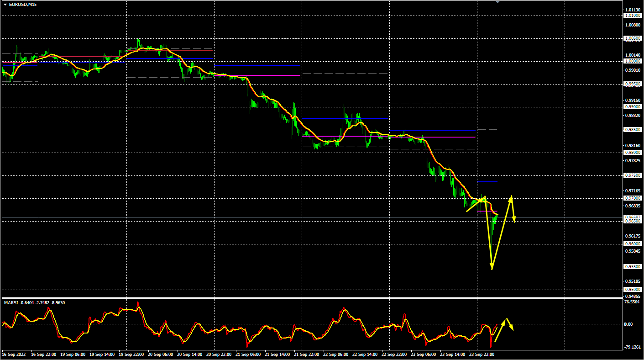Click the 16 Sep 2022 date label
The width and height of the screenshot is (644, 360).
click(x=13, y=354)
